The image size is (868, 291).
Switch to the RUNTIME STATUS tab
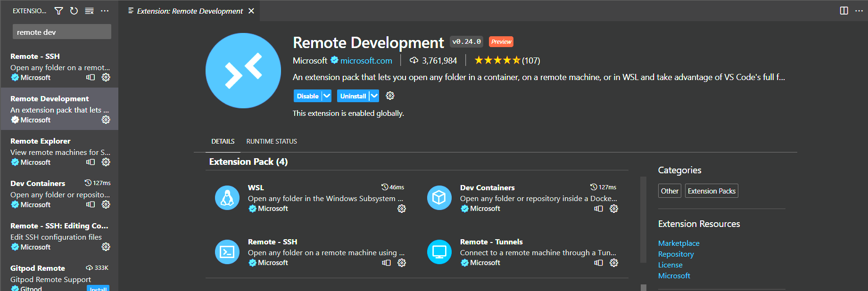click(x=272, y=141)
